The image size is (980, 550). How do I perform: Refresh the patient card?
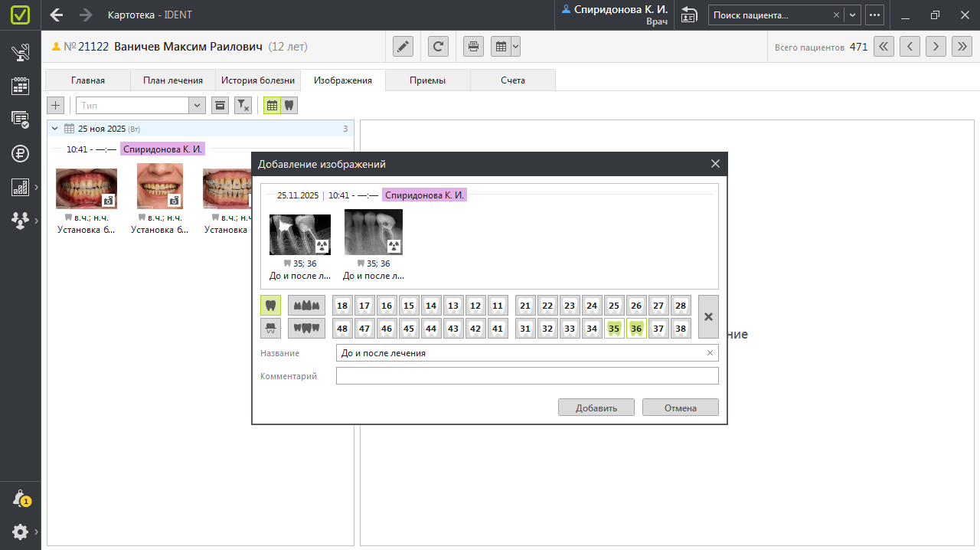point(438,47)
